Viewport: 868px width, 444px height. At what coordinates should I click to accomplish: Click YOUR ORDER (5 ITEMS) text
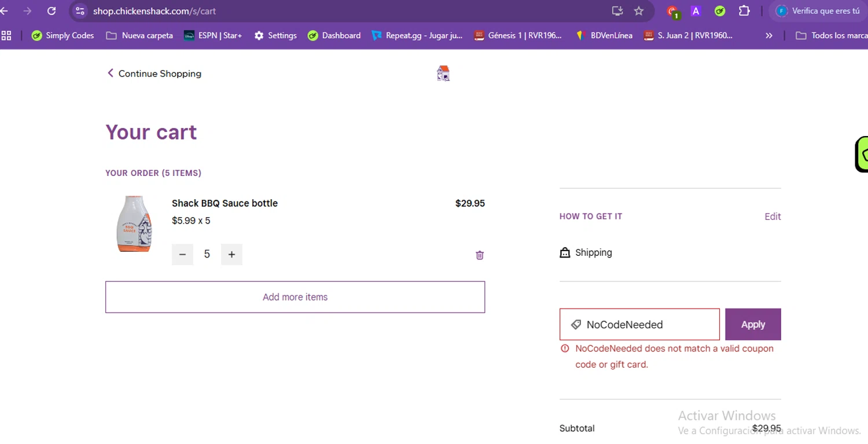[x=153, y=173]
